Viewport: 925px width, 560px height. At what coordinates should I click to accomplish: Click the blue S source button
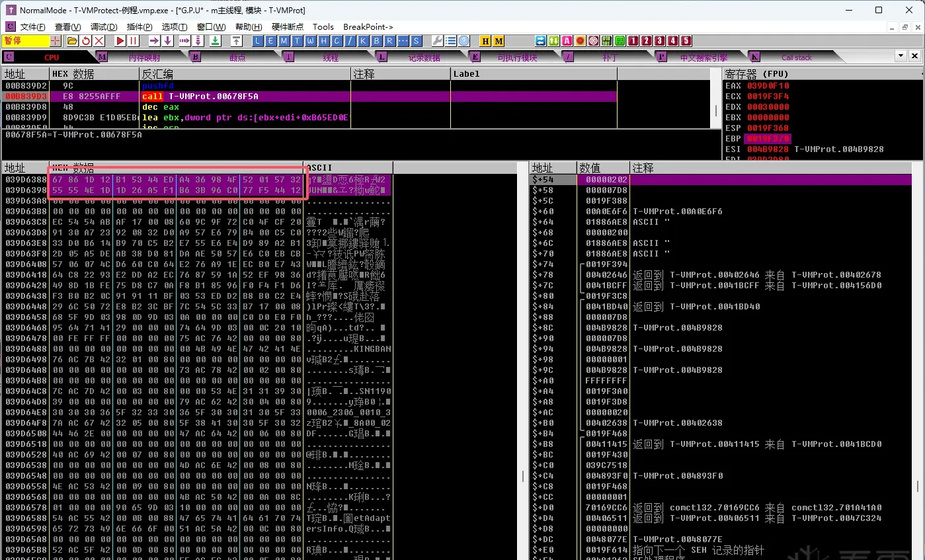(x=416, y=40)
